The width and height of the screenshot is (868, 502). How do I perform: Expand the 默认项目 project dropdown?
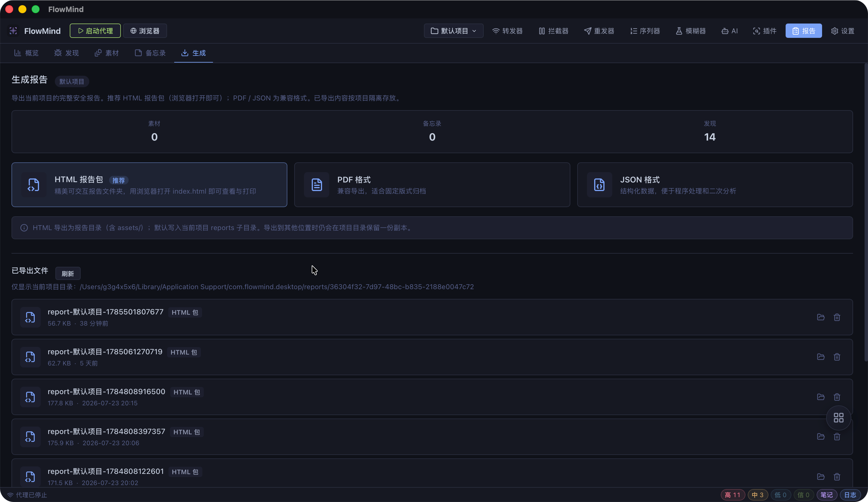[x=454, y=31]
